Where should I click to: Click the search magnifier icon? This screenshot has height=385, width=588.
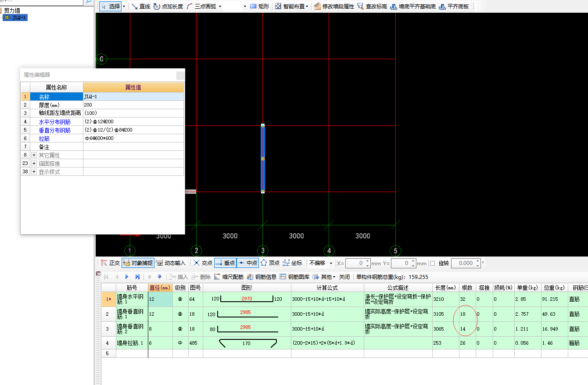[x=89, y=2]
